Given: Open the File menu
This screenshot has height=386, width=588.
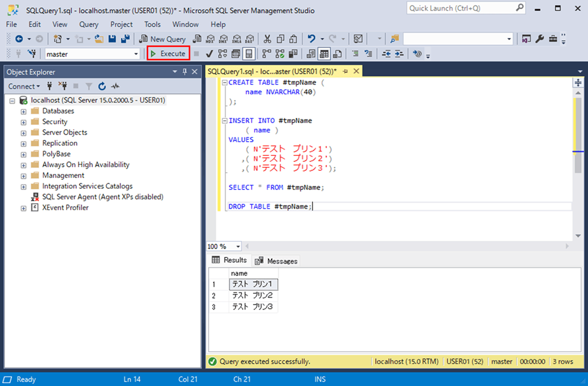Looking at the screenshot, I should [11, 24].
